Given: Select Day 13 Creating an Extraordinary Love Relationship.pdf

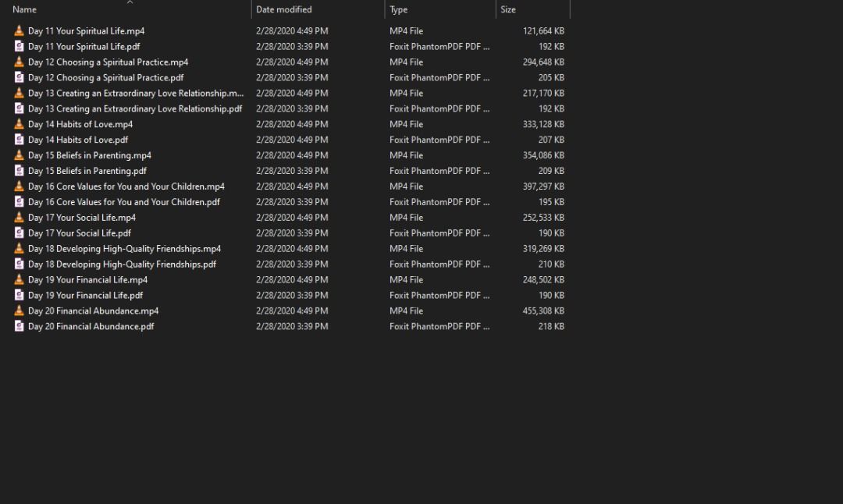Looking at the screenshot, I should (135, 109).
